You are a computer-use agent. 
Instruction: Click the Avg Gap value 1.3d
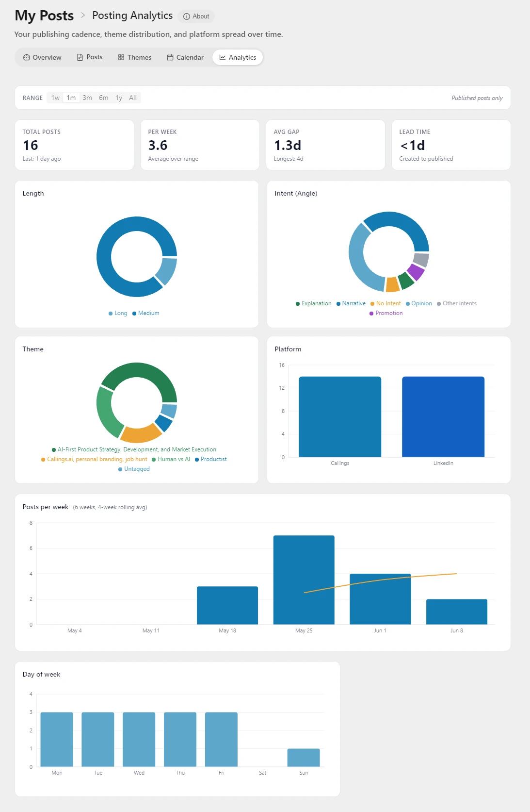tap(288, 146)
